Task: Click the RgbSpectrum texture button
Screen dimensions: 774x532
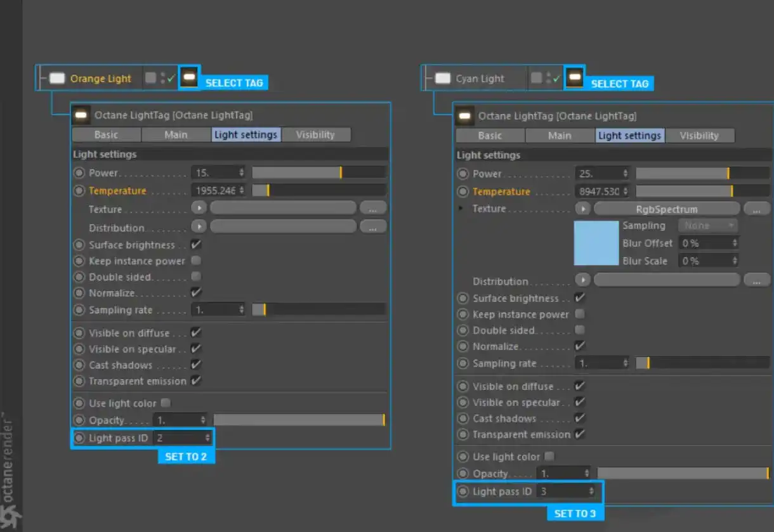Action: [666, 209]
